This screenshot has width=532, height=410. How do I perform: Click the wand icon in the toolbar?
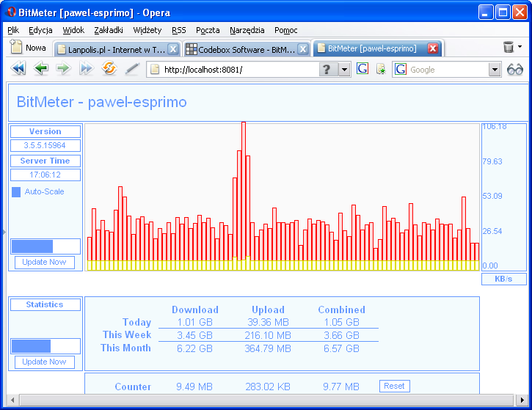click(x=132, y=69)
